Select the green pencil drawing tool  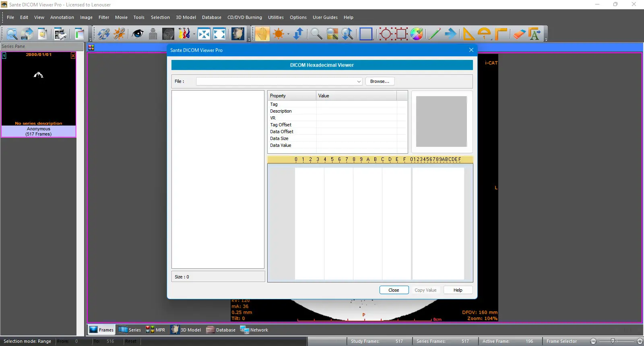click(434, 34)
